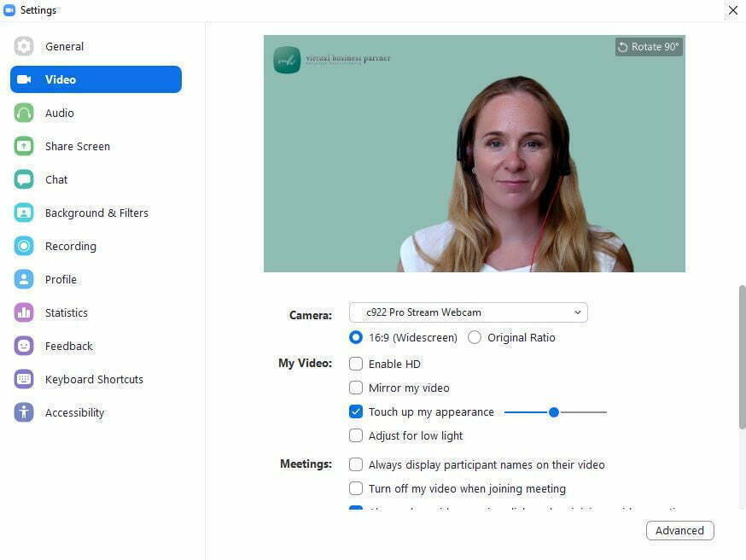Open the Keyboard Shortcuts icon
The width and height of the screenshot is (746, 560).
(24, 379)
